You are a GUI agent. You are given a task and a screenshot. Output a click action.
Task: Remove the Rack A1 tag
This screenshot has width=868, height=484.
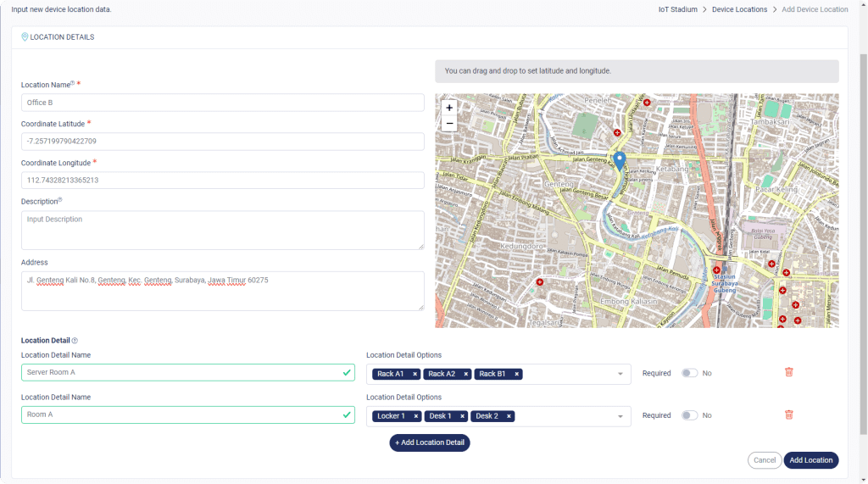pos(415,374)
